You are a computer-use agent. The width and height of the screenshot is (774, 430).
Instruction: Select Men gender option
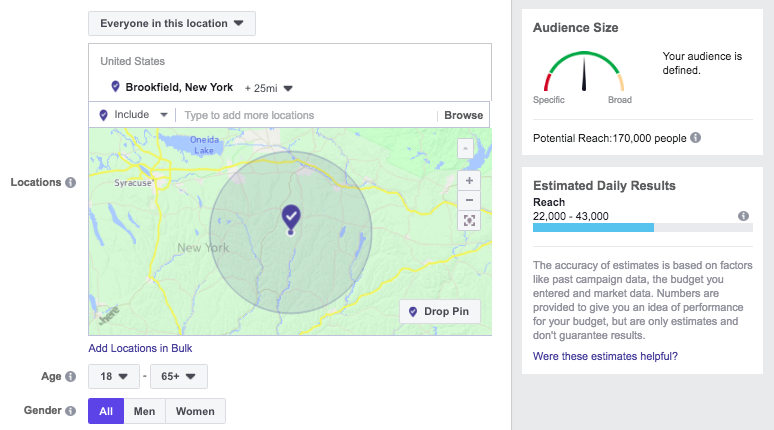(144, 411)
